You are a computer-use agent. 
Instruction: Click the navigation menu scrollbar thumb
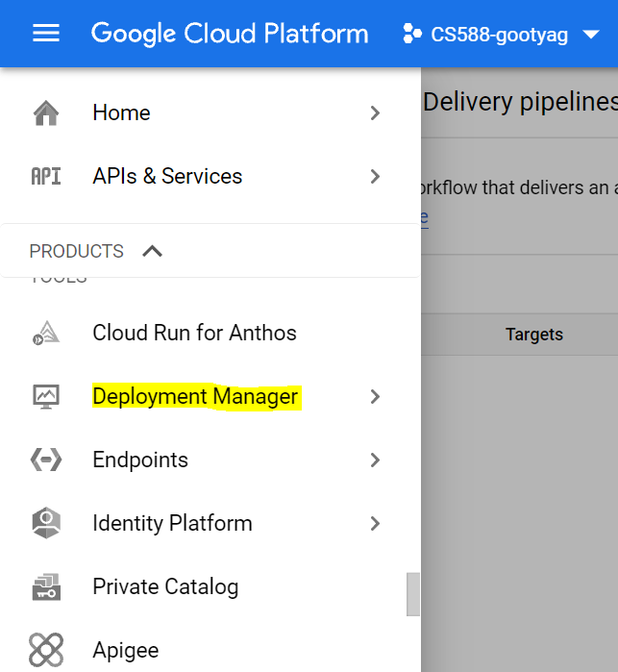[413, 594]
